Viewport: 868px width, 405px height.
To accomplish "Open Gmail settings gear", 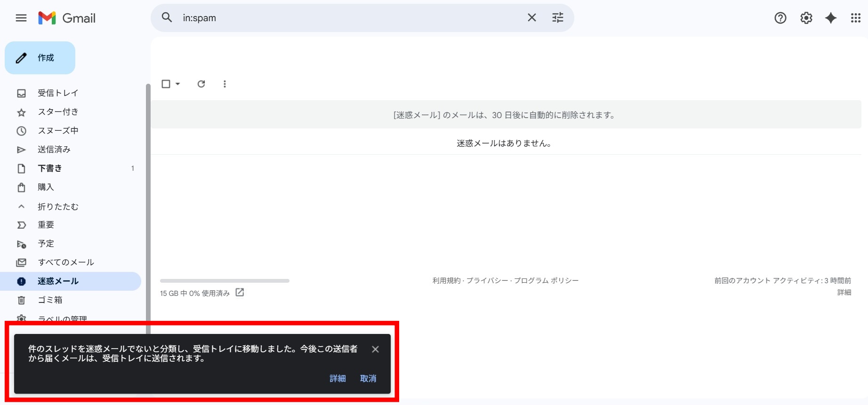I will coord(806,18).
